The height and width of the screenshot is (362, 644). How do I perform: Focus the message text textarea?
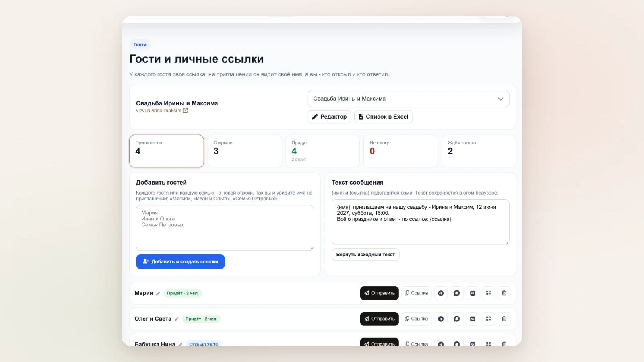click(x=421, y=222)
